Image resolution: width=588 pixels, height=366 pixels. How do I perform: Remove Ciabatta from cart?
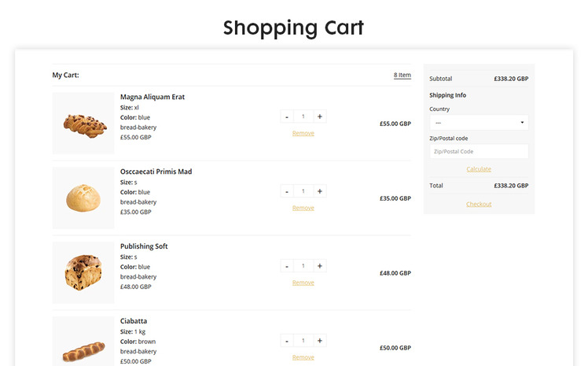pyautogui.click(x=303, y=357)
